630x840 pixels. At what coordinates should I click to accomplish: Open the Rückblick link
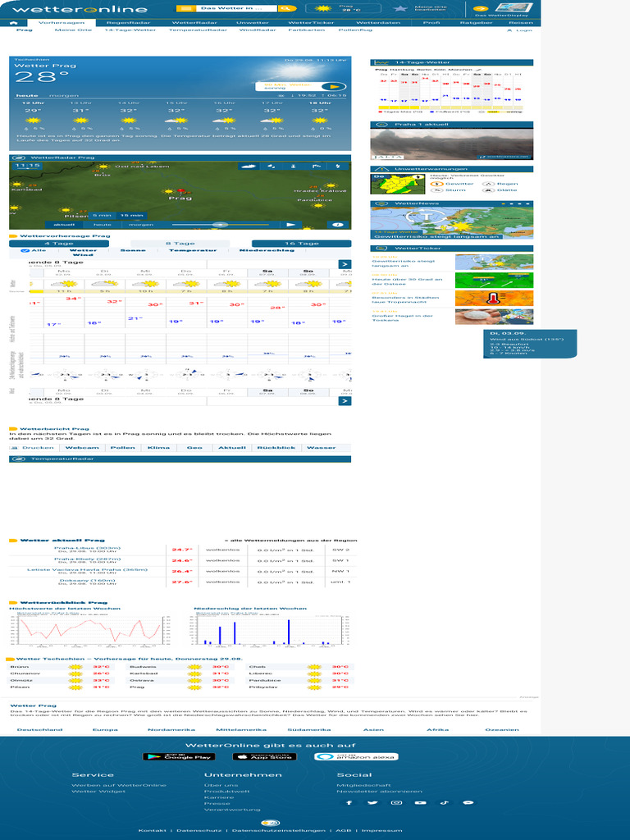click(276, 447)
